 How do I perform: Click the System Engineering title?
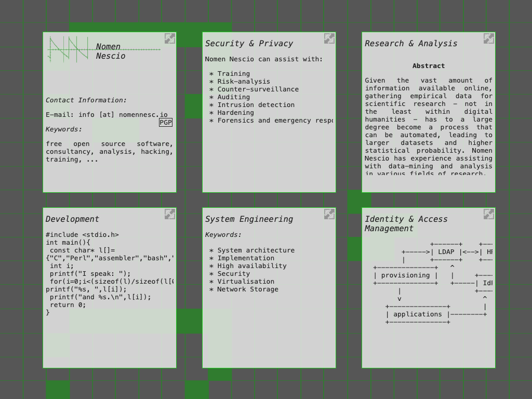pos(249,219)
